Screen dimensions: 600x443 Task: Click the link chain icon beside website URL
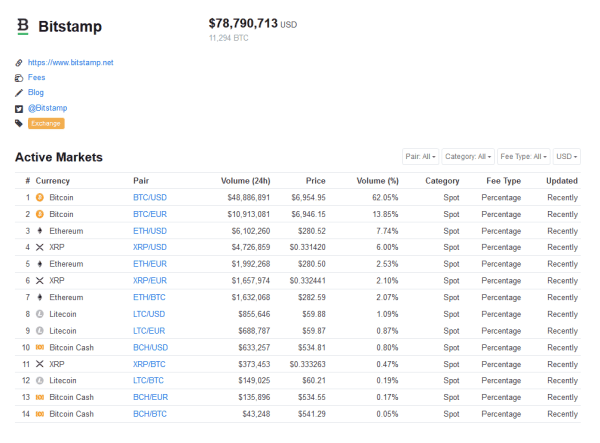[19, 63]
